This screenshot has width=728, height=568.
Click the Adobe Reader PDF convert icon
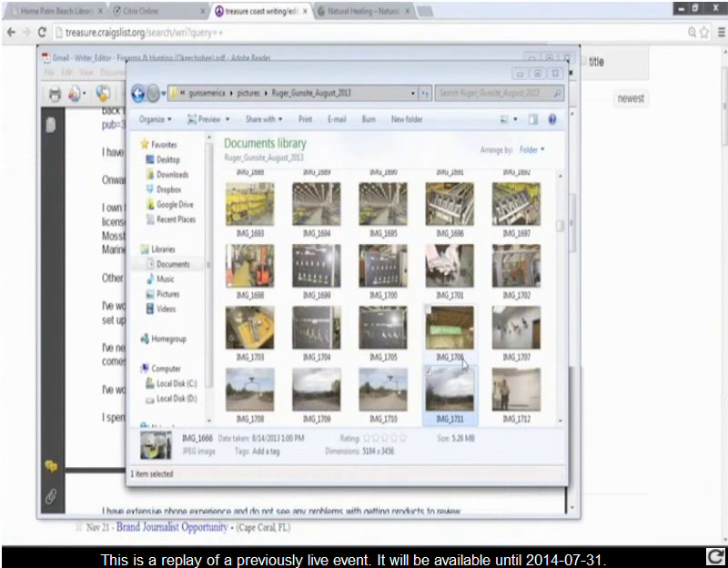coord(74,94)
